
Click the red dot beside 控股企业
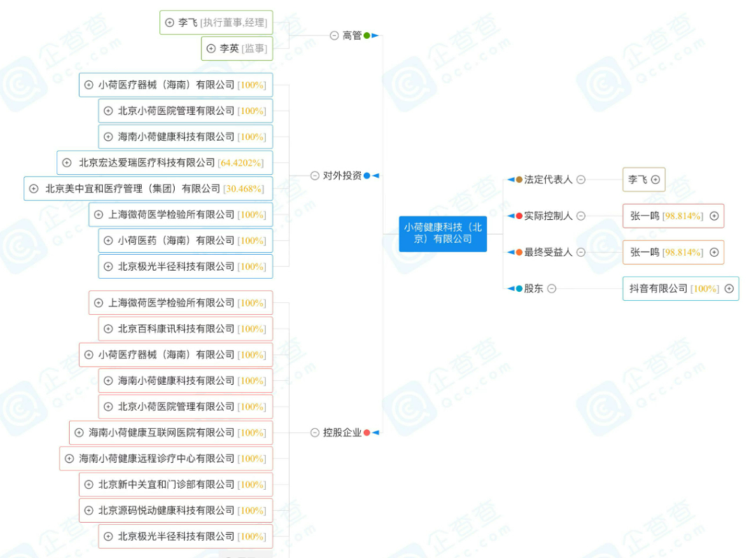[x=367, y=433]
